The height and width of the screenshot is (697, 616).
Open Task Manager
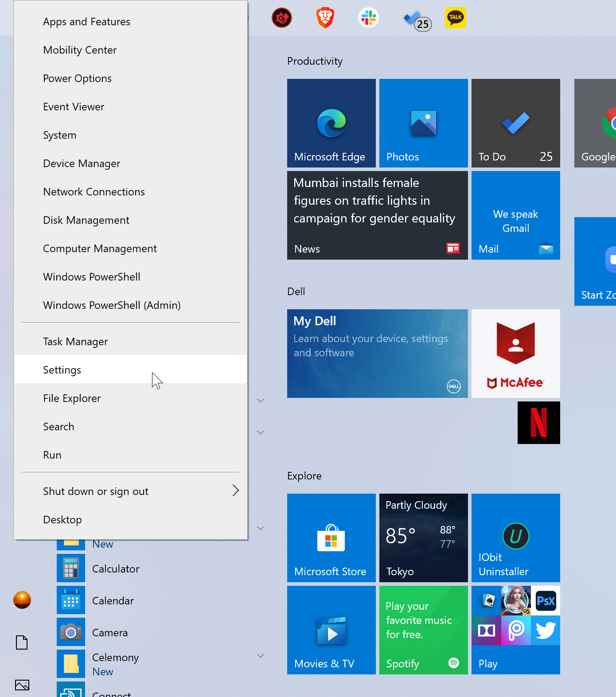coord(130,342)
